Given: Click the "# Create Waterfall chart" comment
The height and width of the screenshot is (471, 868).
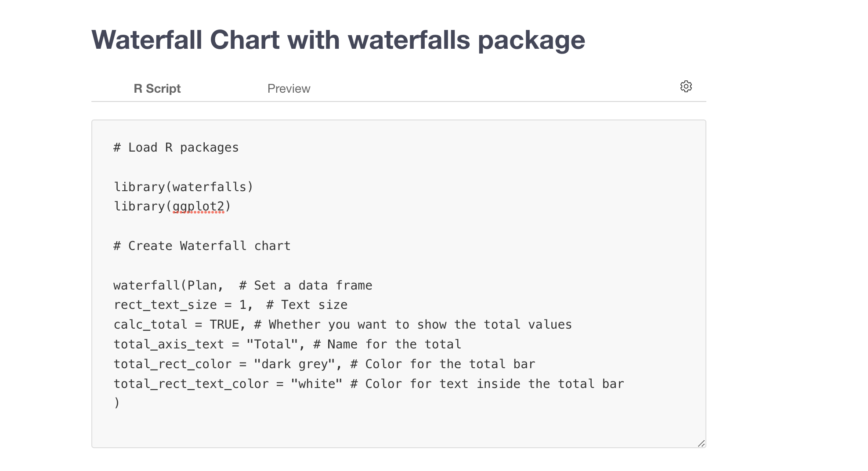Looking at the screenshot, I should [x=202, y=246].
